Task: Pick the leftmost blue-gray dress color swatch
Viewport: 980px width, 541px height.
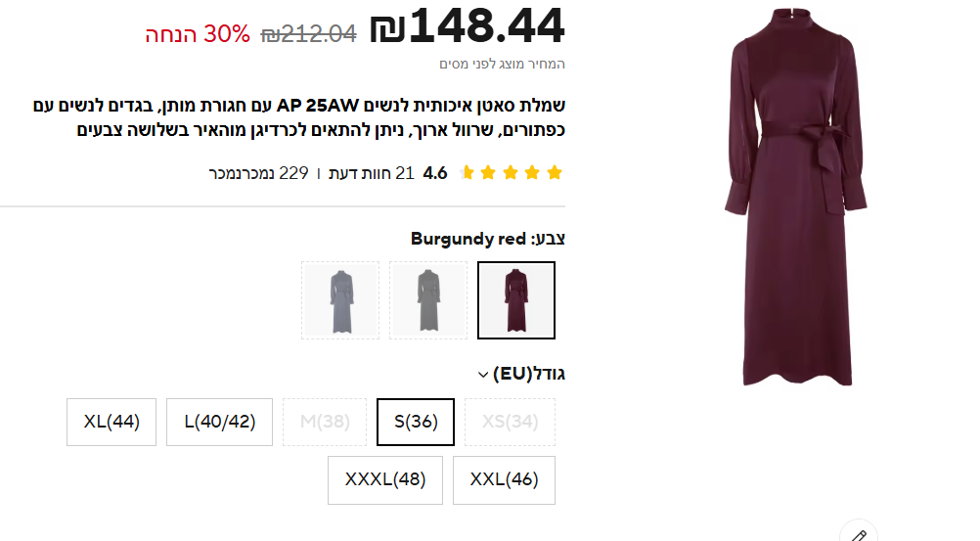Action: (340, 300)
